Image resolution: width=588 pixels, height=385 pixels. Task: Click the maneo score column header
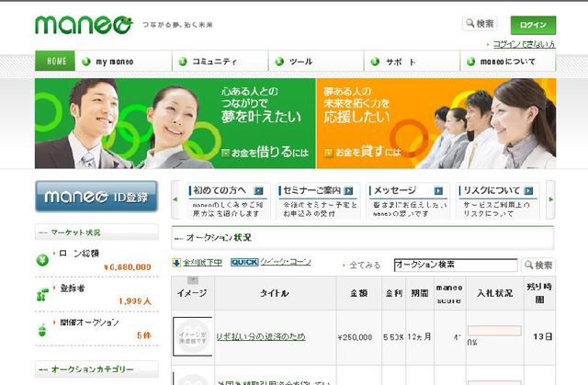click(449, 293)
